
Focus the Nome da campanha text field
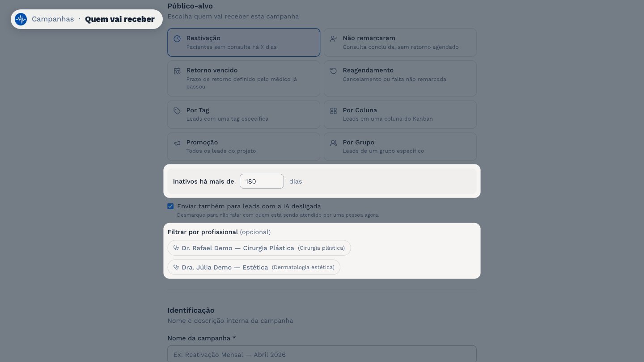(x=322, y=354)
